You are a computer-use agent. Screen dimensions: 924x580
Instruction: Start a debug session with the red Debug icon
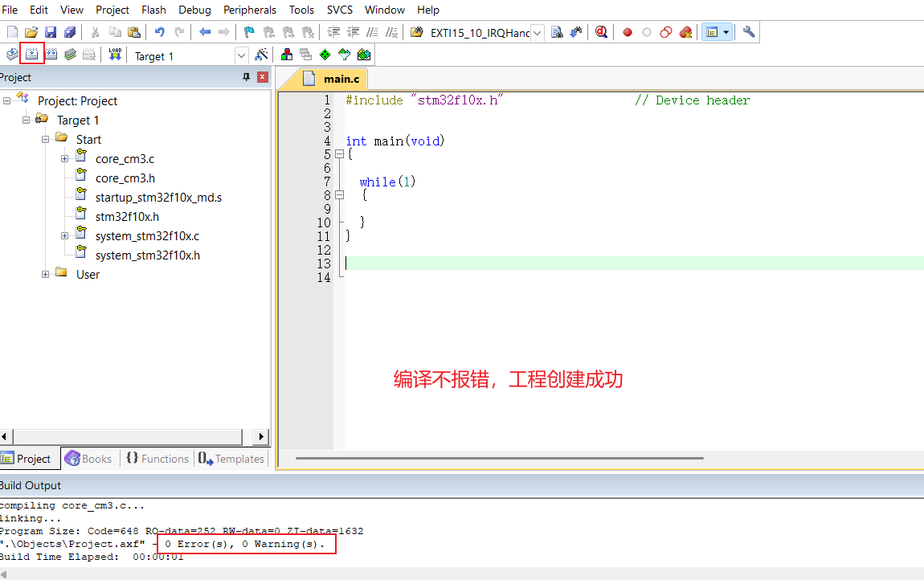coord(602,32)
